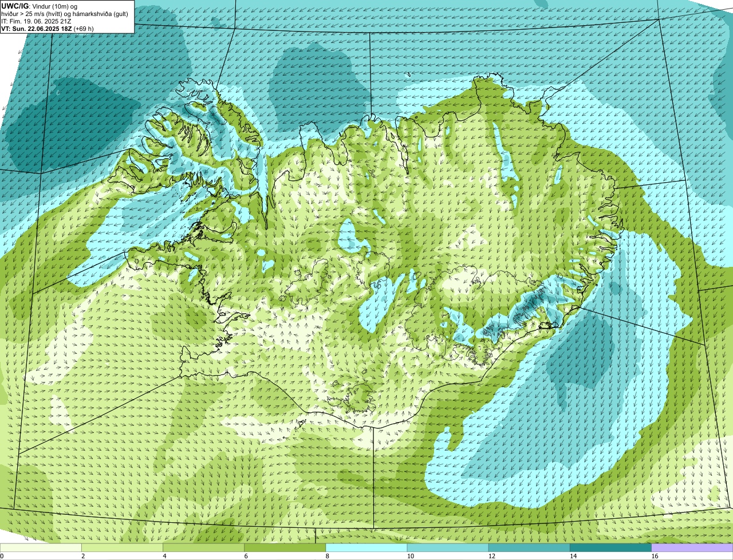This screenshot has height=560, width=733.
Task: Select the purple above-16 m/s swatch
Action: 692,547
